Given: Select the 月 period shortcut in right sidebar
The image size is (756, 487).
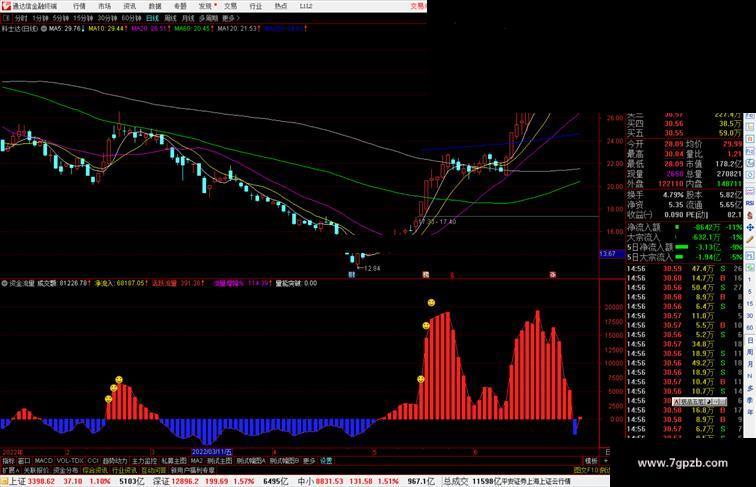Looking at the screenshot, I should [750, 365].
